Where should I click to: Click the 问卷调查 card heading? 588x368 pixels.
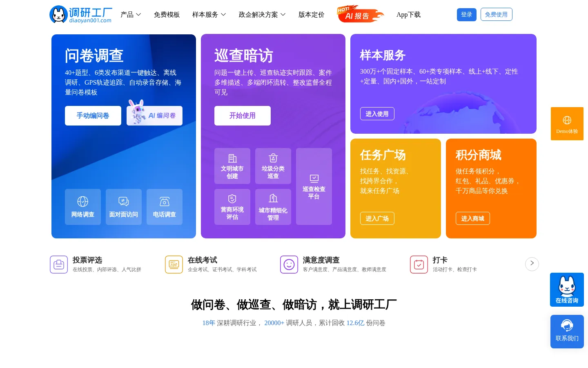point(94,56)
